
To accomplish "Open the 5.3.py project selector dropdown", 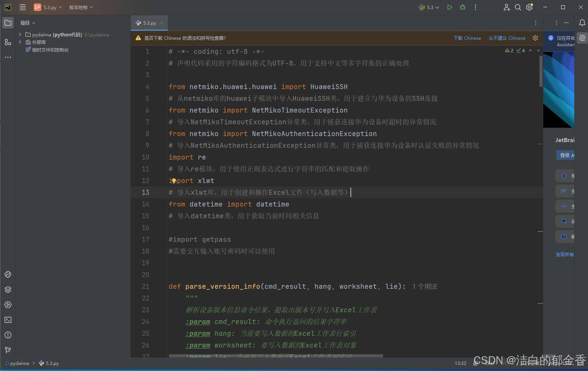I will (x=48, y=7).
